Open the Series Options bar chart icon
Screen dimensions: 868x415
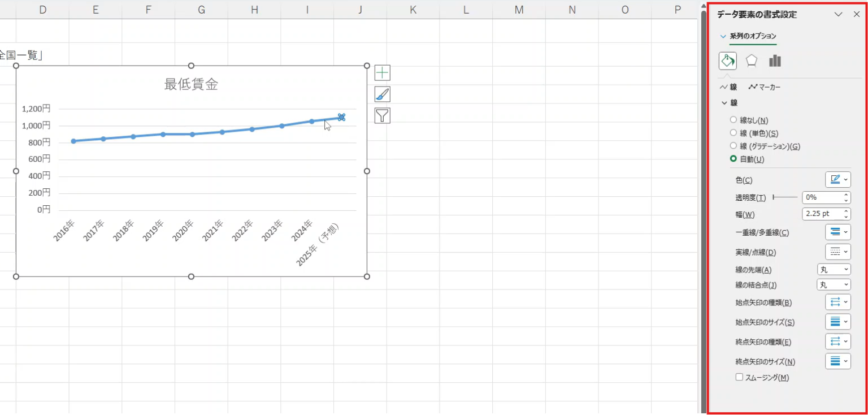tap(775, 60)
